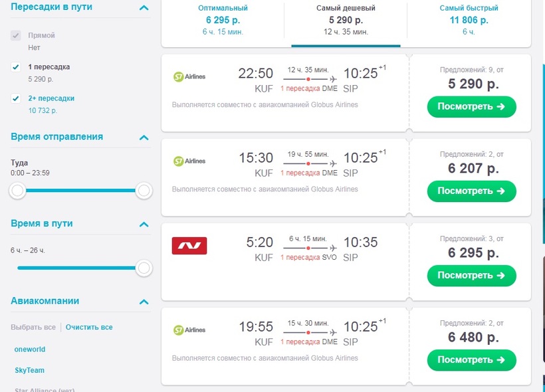This screenshot has width=545, height=392.
Task: Collapse the 'Авиакомпании' filter section
Action: click(x=144, y=302)
